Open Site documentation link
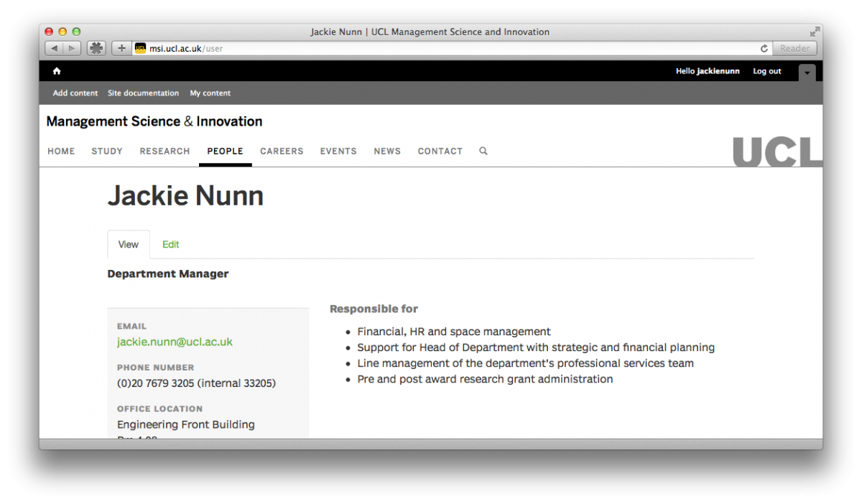Screen dimensions: 862x504 pyautogui.click(x=144, y=93)
